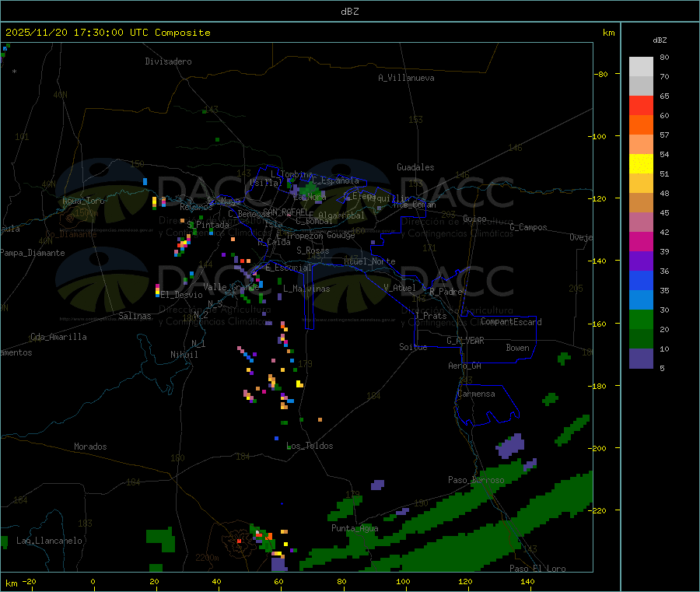Screen dimensions: 700x592
Task: Click the 'C_Pintada' place label
Action: coord(208,225)
